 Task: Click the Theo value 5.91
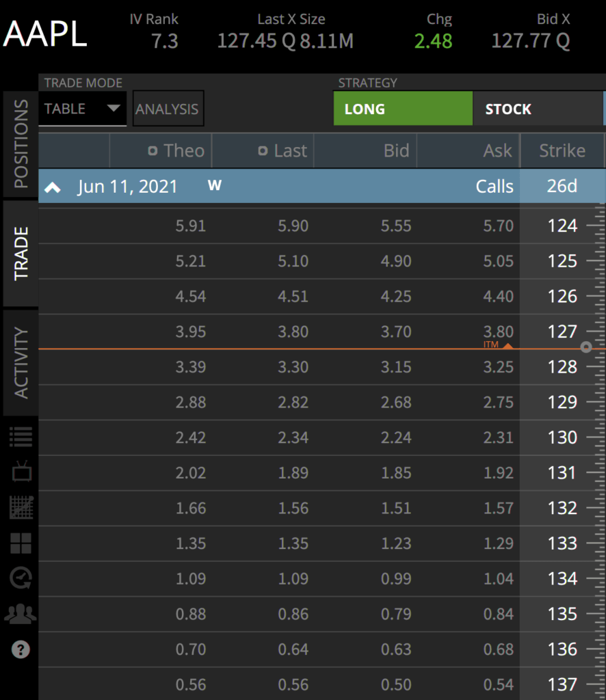pyautogui.click(x=191, y=226)
